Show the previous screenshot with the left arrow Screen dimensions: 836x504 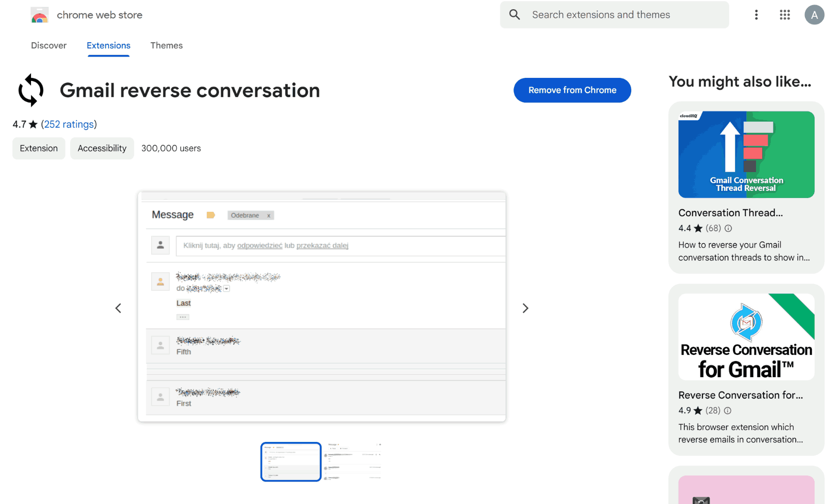coord(118,308)
